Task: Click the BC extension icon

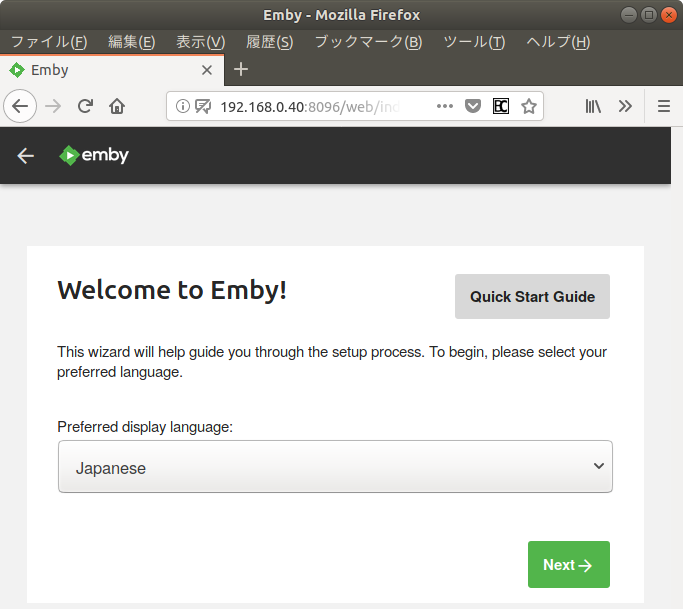Action: pos(500,106)
